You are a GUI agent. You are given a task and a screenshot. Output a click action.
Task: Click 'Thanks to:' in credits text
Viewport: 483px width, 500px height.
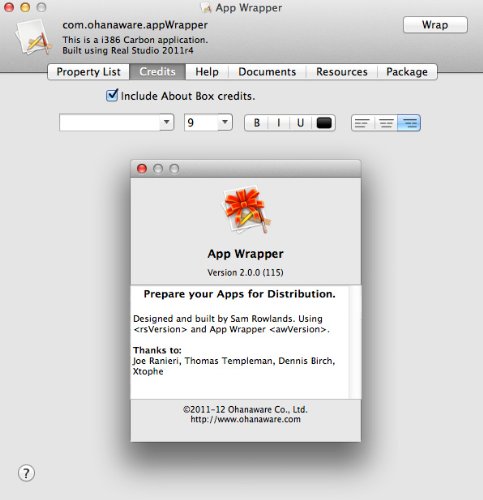(157, 350)
